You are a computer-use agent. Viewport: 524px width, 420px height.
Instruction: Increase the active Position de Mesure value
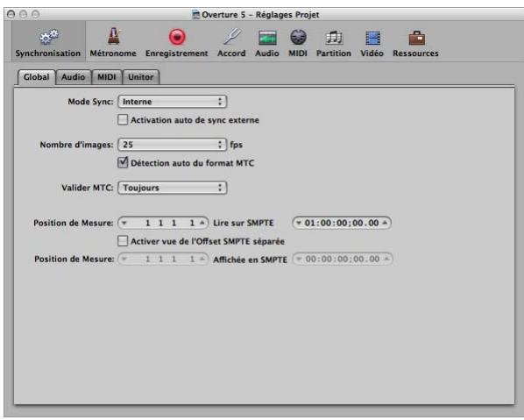point(202,223)
